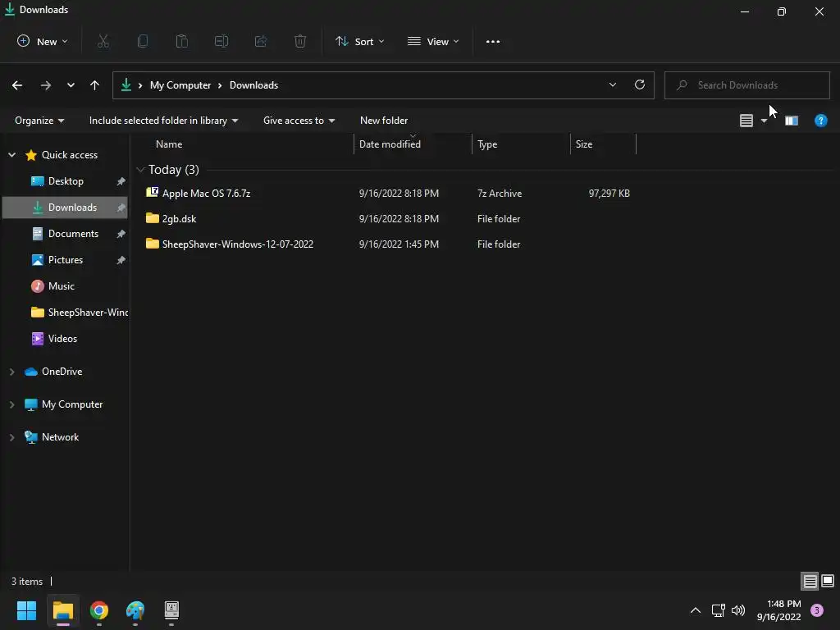Click the network tray icon
840x630 pixels.
718,610
